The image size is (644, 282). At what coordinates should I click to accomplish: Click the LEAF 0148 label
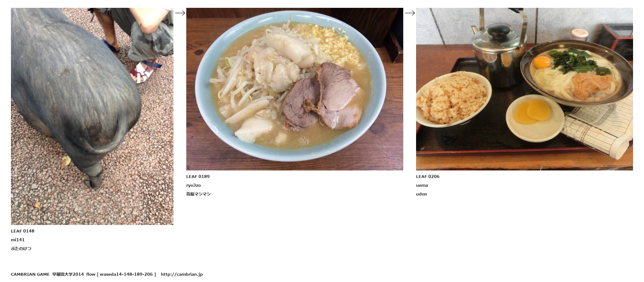click(x=23, y=231)
